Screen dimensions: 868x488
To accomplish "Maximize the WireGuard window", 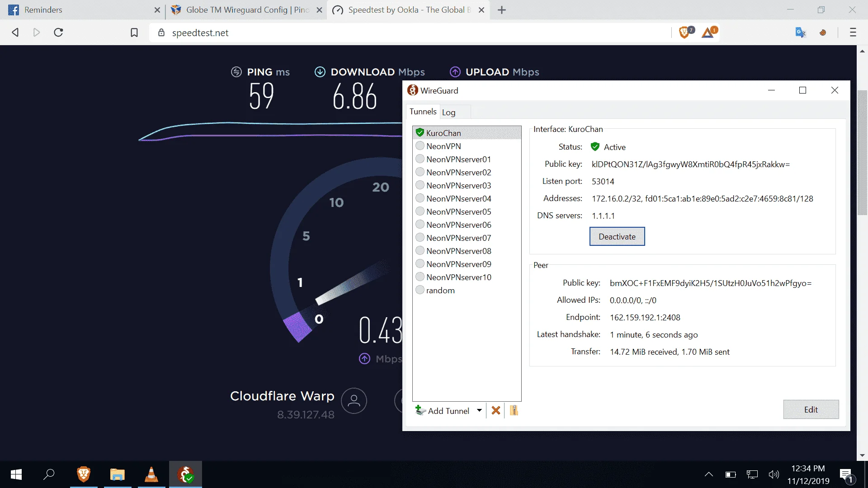I will [803, 90].
